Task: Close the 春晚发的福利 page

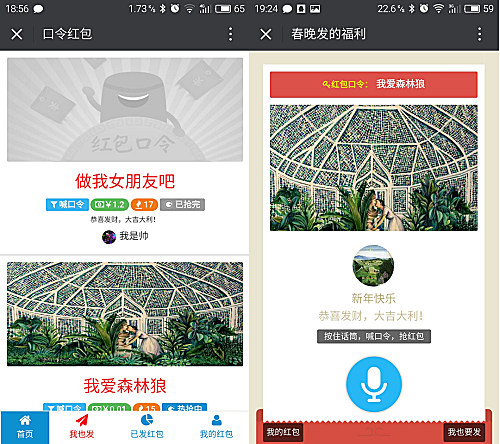Action: point(266,34)
